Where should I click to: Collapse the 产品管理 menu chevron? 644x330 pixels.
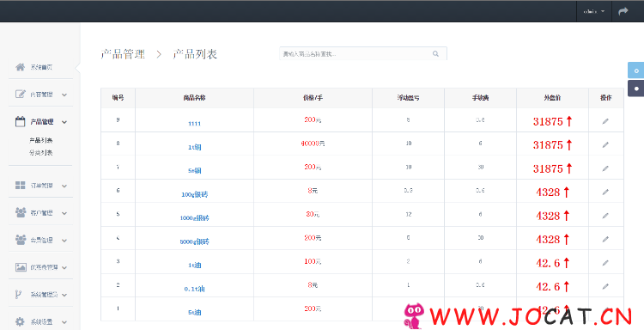tap(64, 122)
